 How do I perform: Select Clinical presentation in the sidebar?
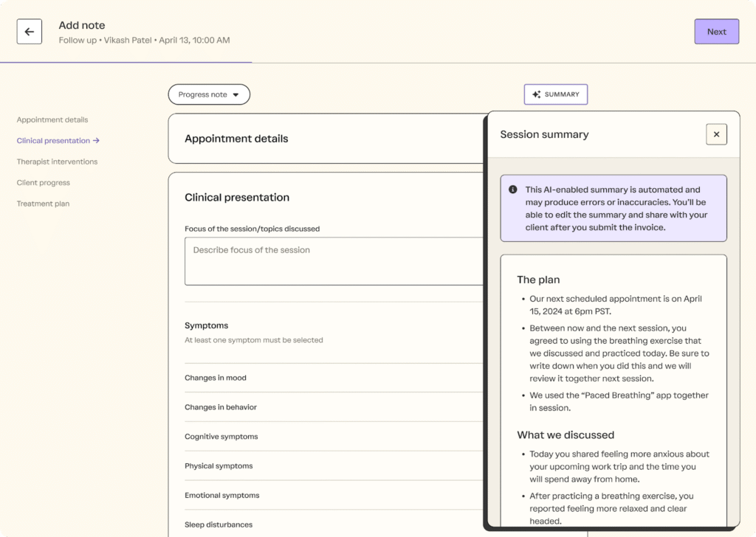click(x=53, y=140)
